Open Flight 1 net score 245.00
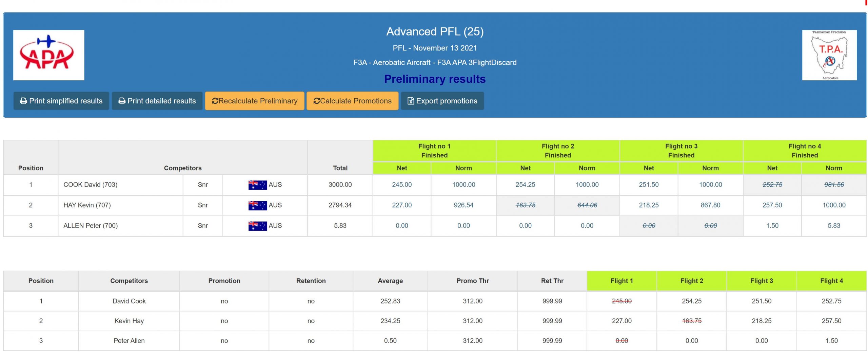 click(402, 185)
